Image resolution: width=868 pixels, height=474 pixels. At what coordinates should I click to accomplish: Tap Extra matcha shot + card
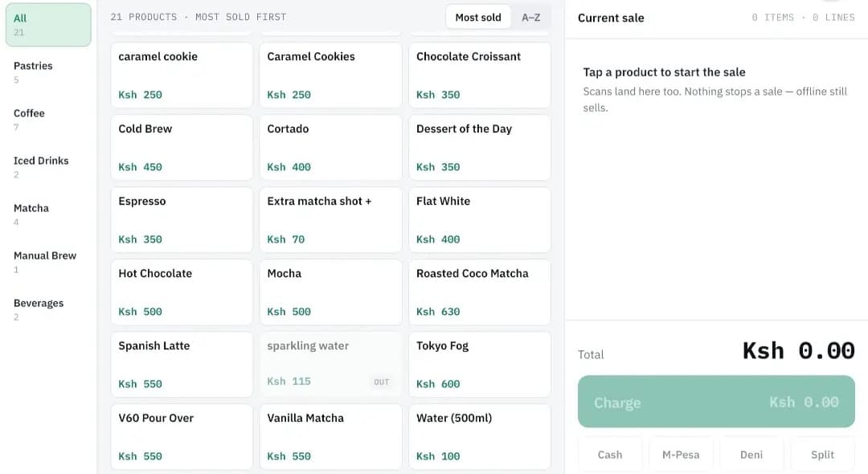330,220
